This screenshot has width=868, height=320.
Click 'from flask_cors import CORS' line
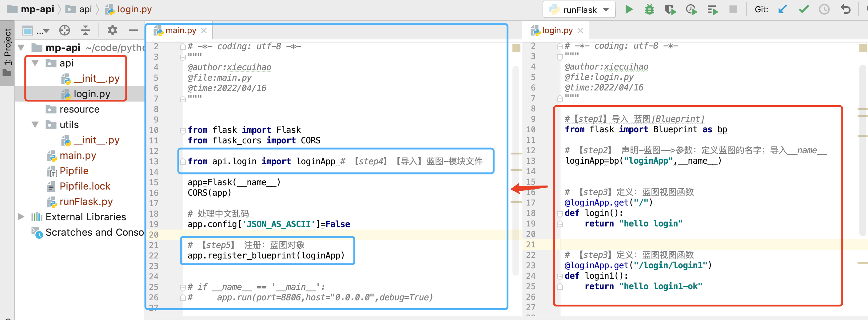254,141
